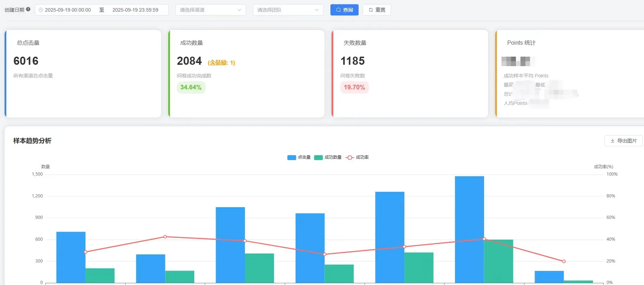The image size is (644, 285).
Task: Click the 6016 total clicks value
Action: (x=26, y=61)
